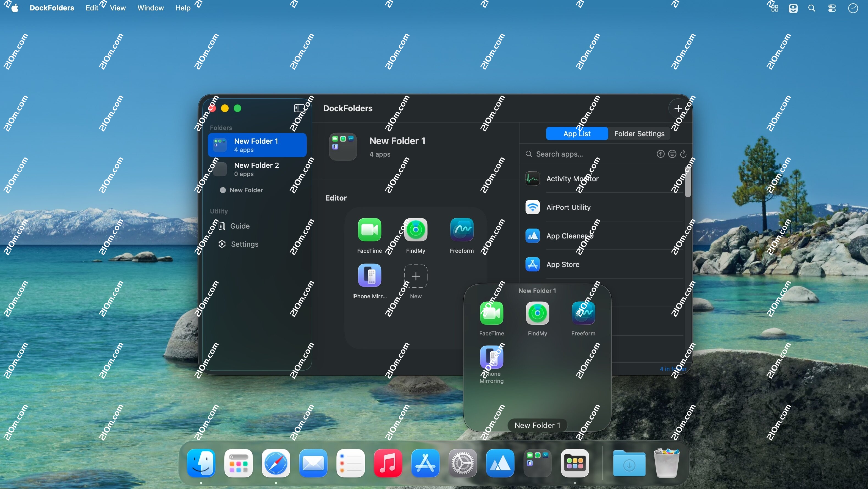Open Safari from the Dock
Viewport: 868px width, 489px height.
(276, 463)
